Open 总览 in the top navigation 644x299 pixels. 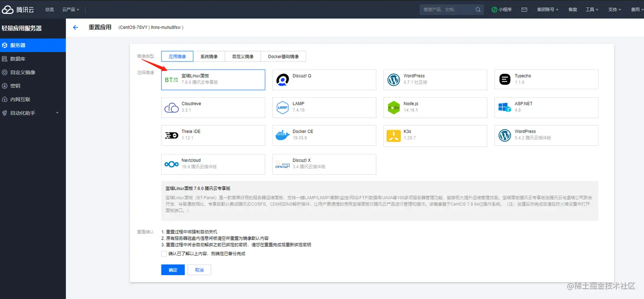point(49,9)
